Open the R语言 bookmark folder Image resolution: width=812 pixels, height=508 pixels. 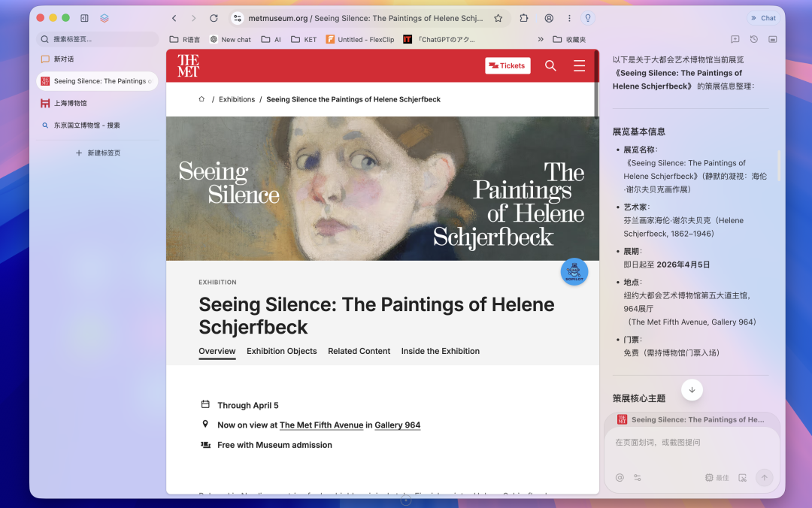(x=185, y=39)
